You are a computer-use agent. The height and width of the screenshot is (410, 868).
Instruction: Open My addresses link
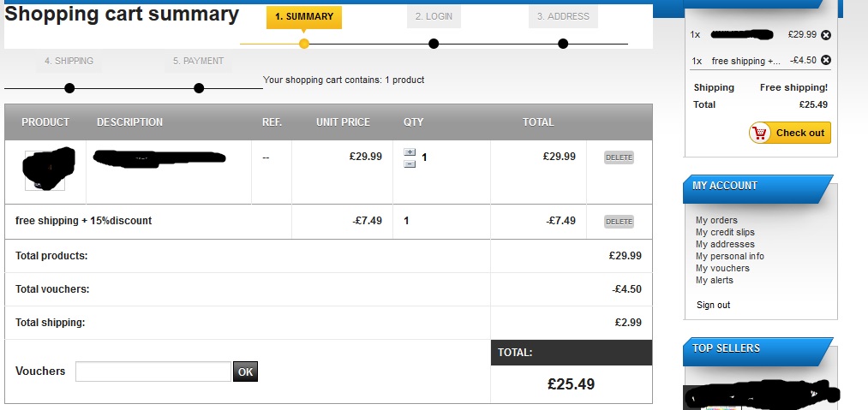click(725, 244)
